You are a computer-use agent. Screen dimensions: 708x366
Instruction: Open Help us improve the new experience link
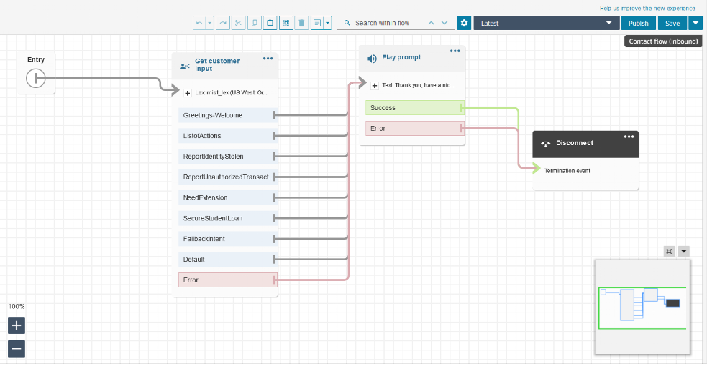[647, 8]
